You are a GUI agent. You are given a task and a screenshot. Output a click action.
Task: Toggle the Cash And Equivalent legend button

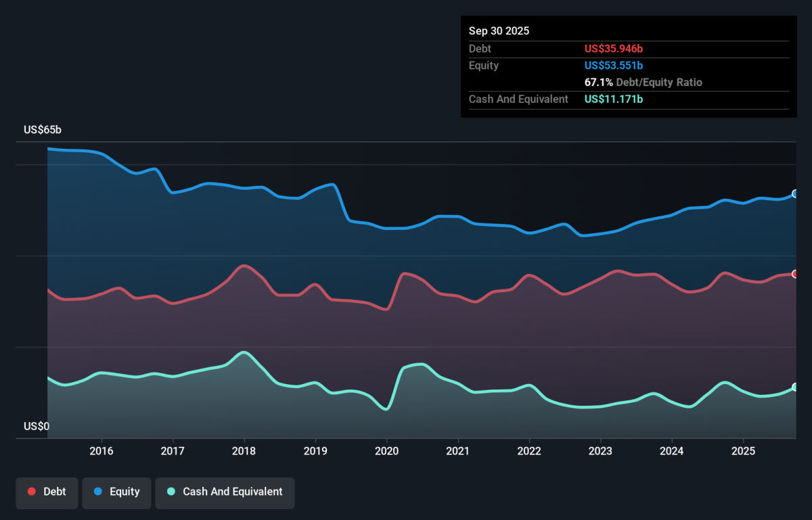click(x=225, y=492)
